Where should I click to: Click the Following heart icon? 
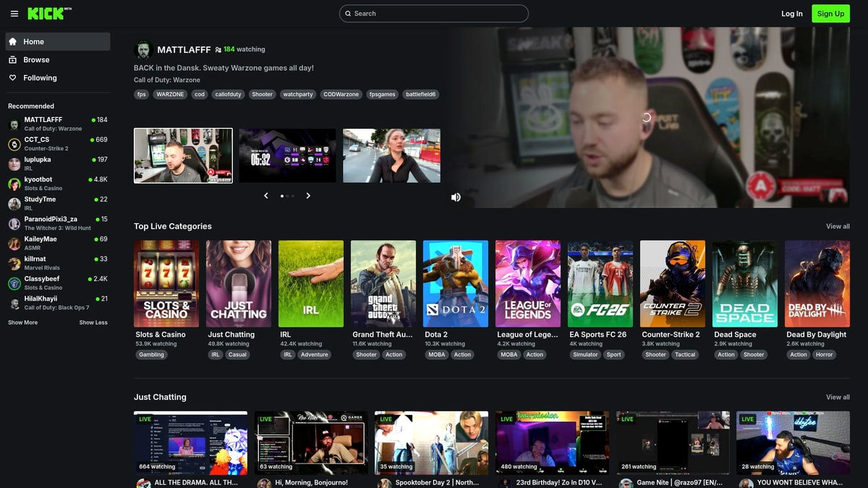[x=13, y=77]
